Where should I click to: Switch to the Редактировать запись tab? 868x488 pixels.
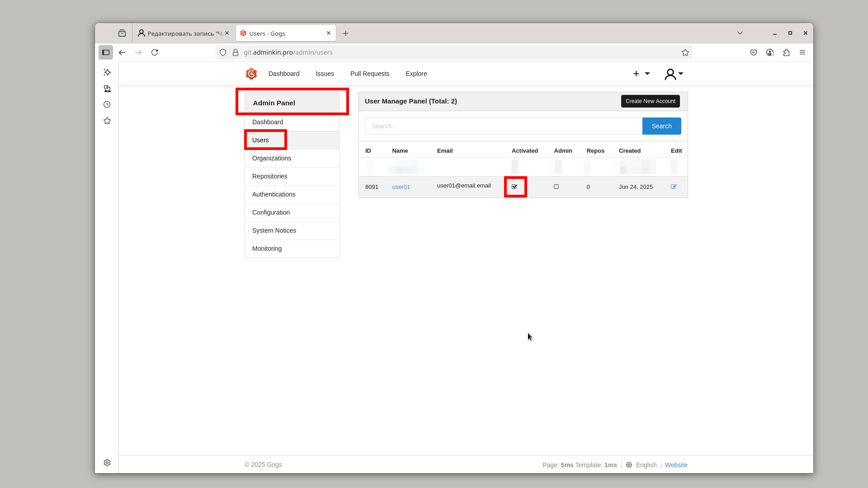click(184, 33)
